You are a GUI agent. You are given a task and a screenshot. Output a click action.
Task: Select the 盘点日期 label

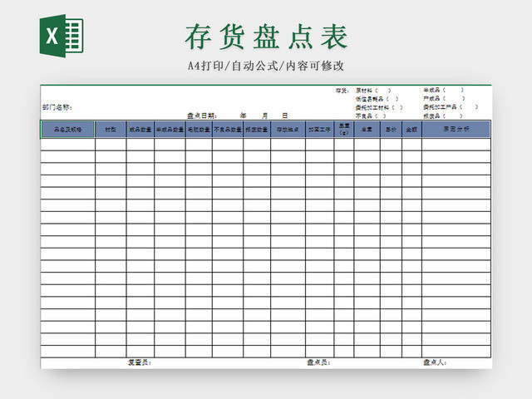point(202,116)
